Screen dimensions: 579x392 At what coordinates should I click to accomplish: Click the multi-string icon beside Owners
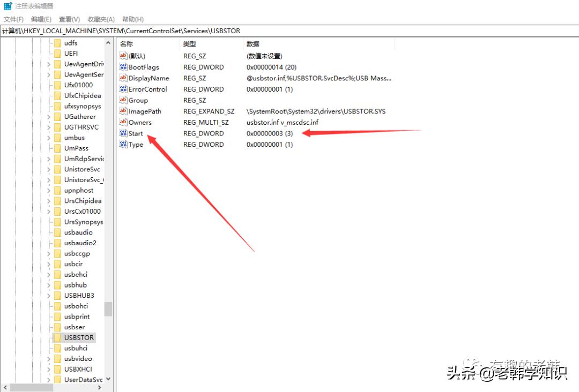click(122, 122)
